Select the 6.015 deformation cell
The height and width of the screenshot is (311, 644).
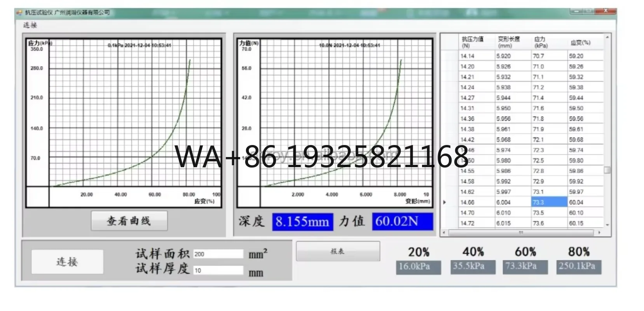[513, 223]
